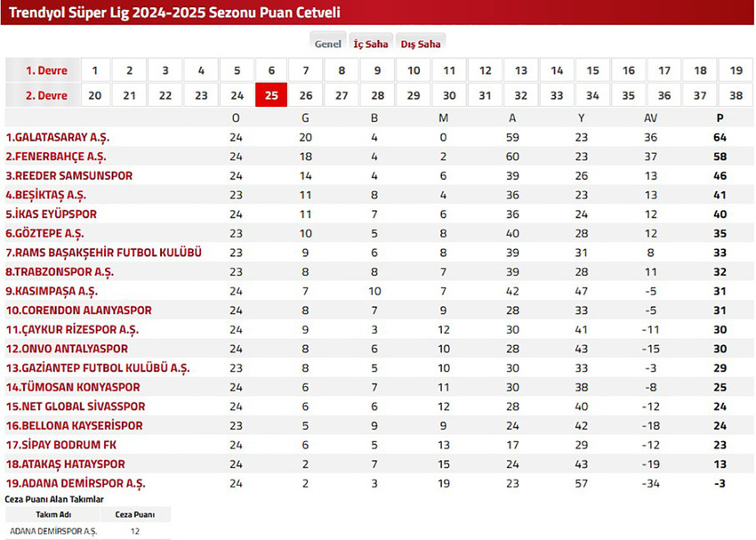756x540 pixels.
Task: Select match week 19
Action: coord(736,70)
